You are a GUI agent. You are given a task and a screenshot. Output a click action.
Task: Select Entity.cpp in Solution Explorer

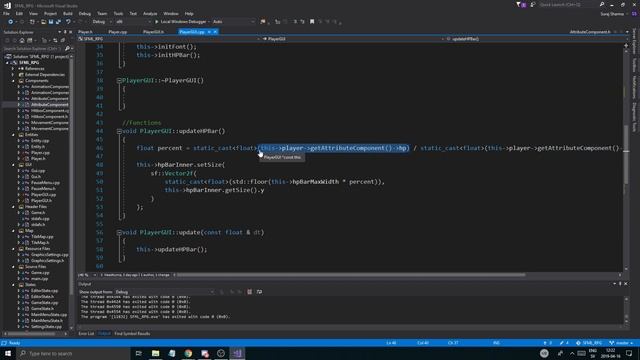pos(40,141)
